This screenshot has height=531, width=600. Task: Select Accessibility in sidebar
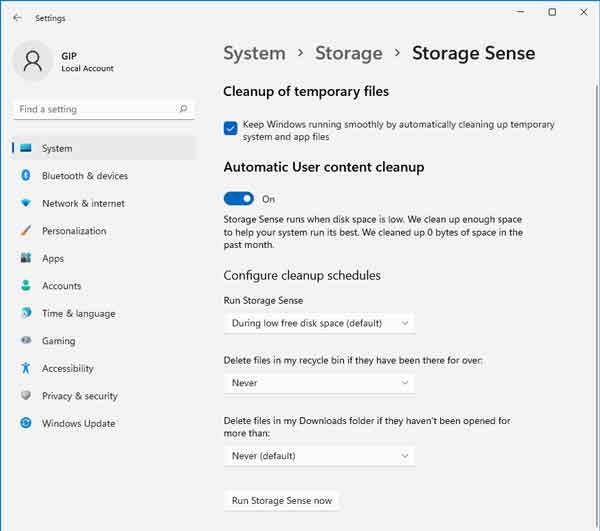104,368
